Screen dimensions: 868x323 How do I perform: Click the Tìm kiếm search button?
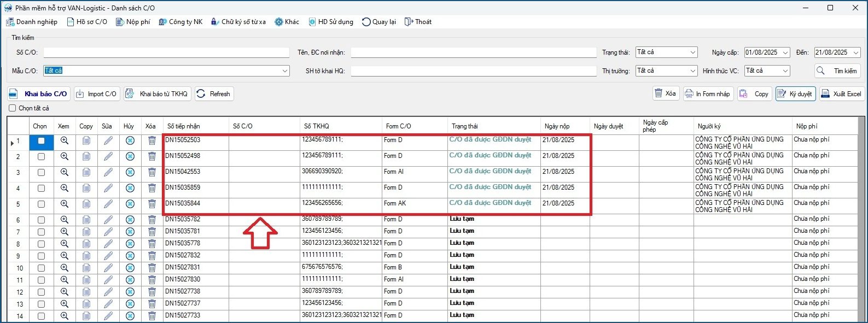coord(837,71)
